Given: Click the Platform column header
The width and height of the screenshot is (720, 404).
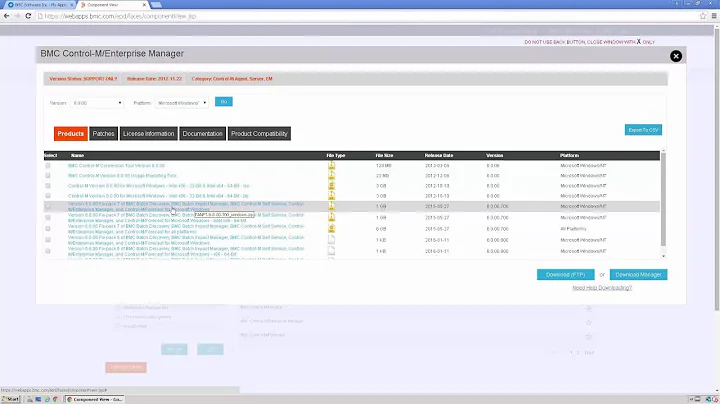Looking at the screenshot, I should tap(569, 155).
